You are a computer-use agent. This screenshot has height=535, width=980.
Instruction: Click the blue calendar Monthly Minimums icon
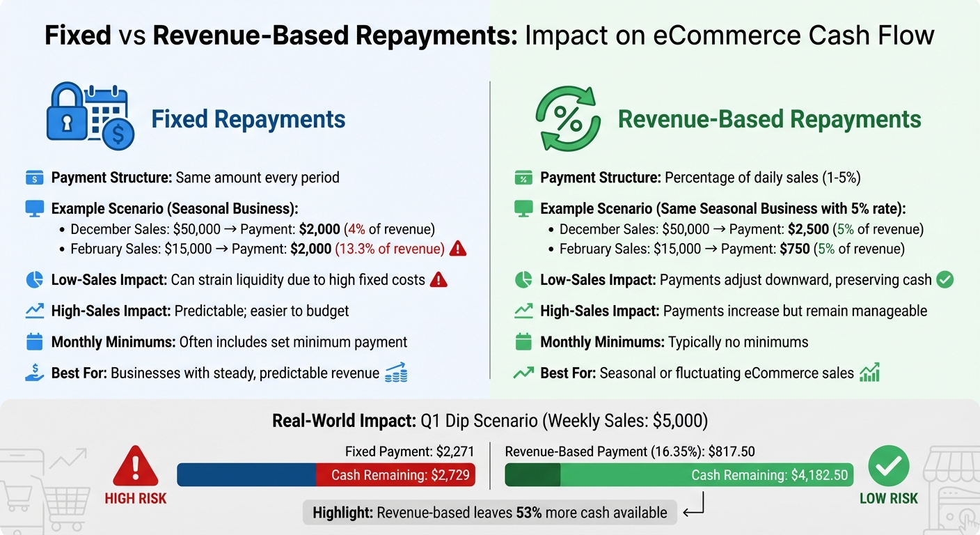pos(34,341)
